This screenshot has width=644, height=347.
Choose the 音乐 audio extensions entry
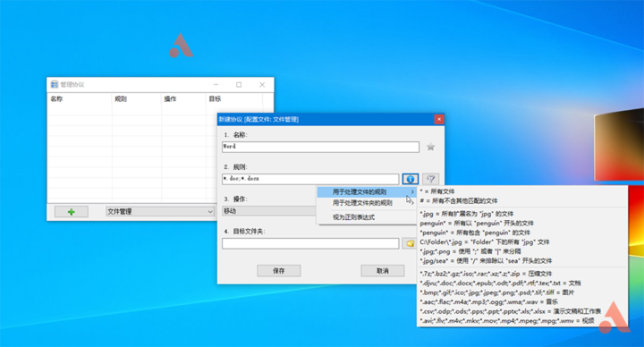click(x=521, y=301)
